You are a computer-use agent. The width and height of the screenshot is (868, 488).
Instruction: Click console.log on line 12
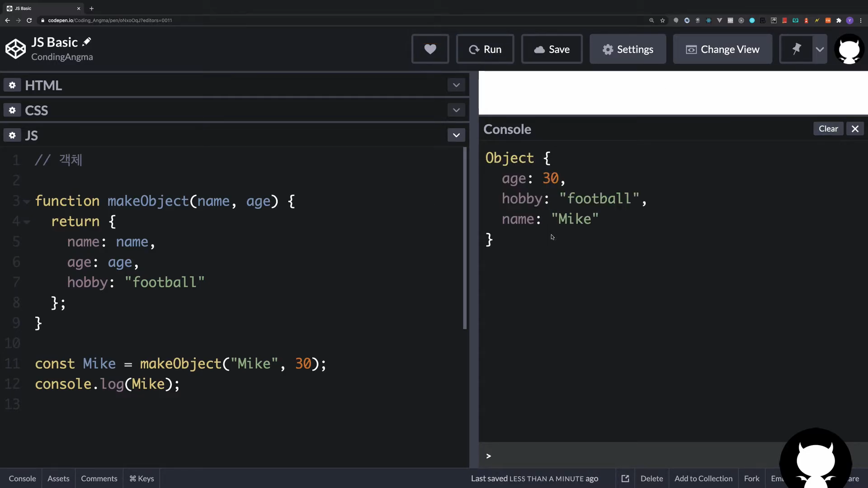[x=80, y=384]
